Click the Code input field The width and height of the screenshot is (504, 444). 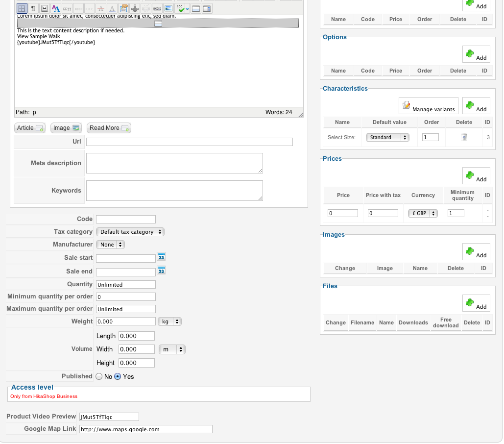tap(126, 220)
